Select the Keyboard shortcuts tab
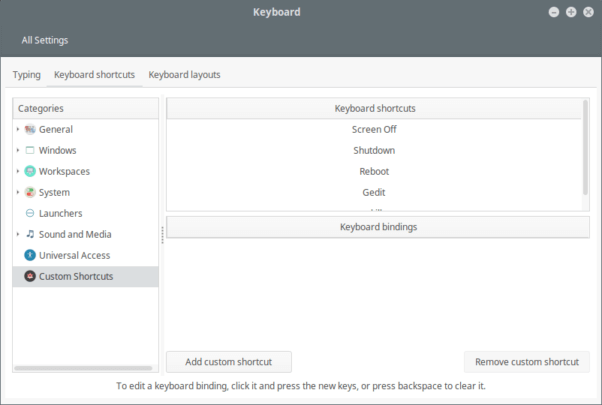602x405 pixels. [94, 74]
